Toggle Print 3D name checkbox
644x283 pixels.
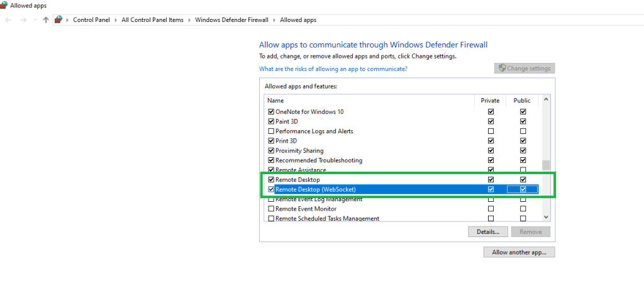pos(271,140)
